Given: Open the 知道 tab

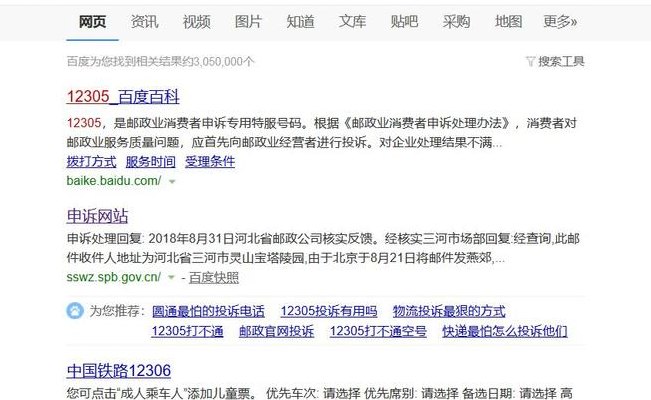Looking at the screenshot, I should (x=300, y=22).
